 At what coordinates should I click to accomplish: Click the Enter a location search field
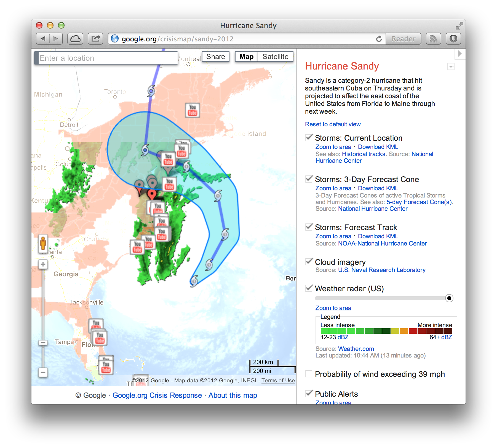pos(108,58)
